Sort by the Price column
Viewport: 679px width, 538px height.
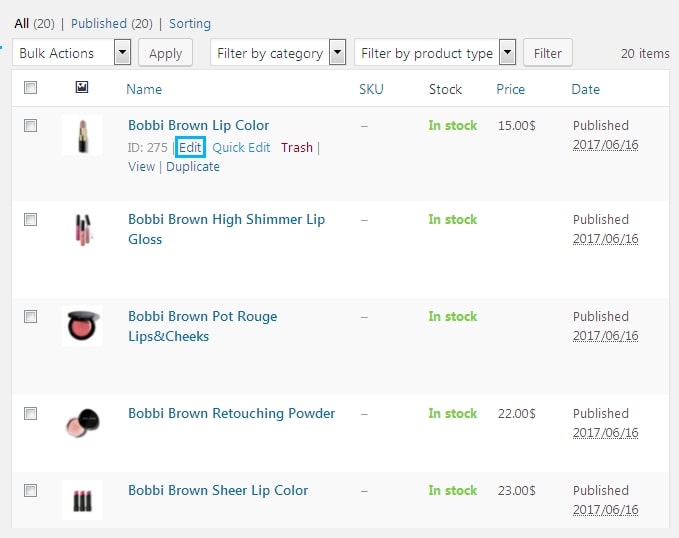tap(511, 89)
